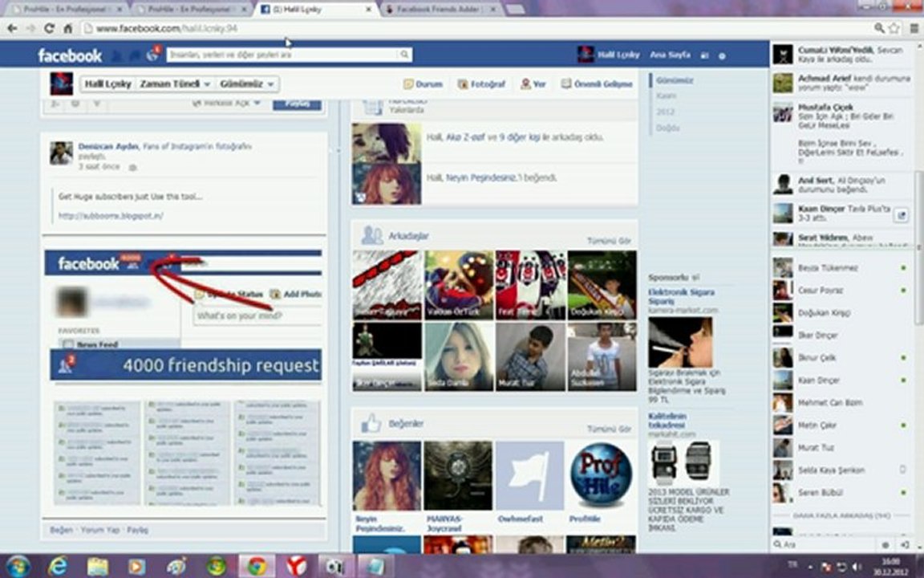Open messages icon in Facebook header
924x578 pixels.
(135, 55)
